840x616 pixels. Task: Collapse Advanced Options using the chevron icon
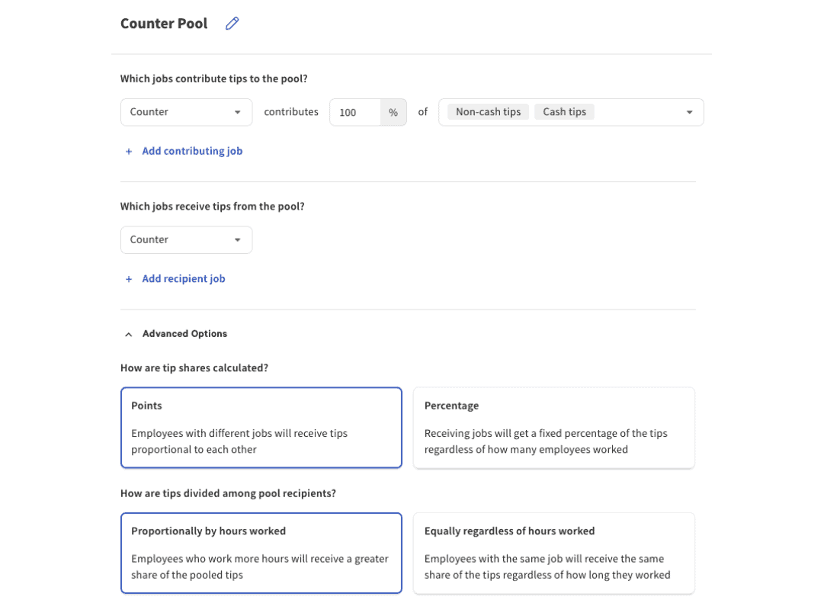pos(129,334)
